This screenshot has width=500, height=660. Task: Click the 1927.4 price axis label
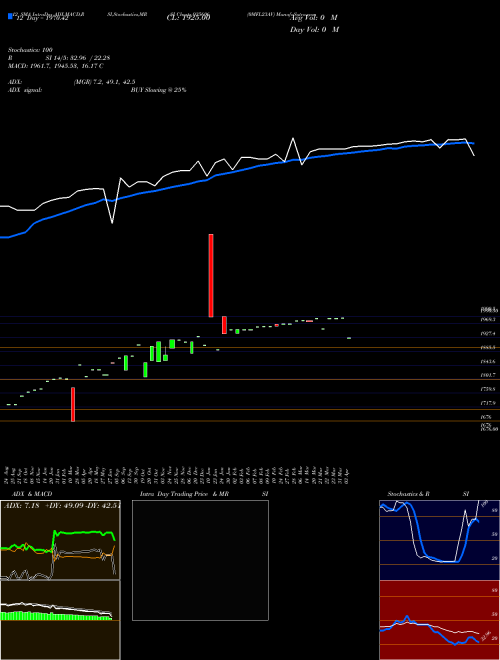pyautogui.click(x=488, y=333)
